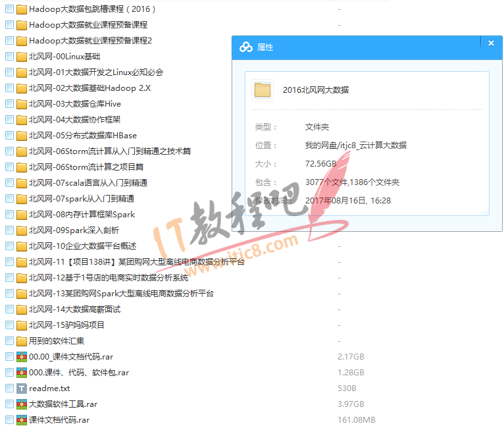504x428 pixels.
Task: Open folder icon of 北风网-12基于1号店的电商实时数据分析系统
Action: (22, 278)
